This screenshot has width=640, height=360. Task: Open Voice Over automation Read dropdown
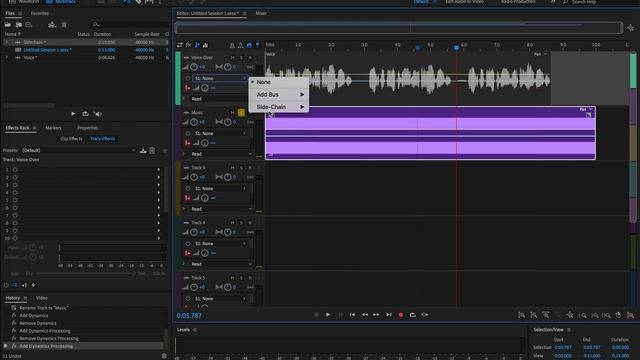[x=221, y=99]
